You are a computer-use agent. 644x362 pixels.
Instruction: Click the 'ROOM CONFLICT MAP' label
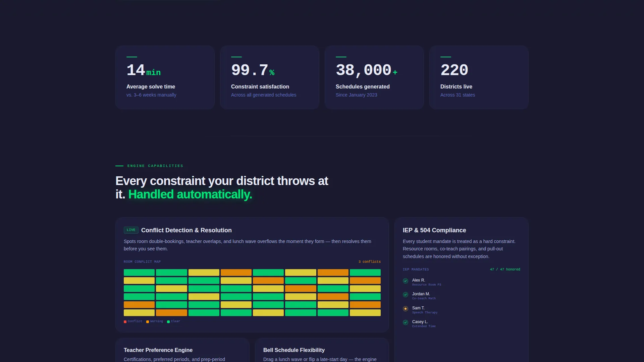pyautogui.click(x=142, y=262)
